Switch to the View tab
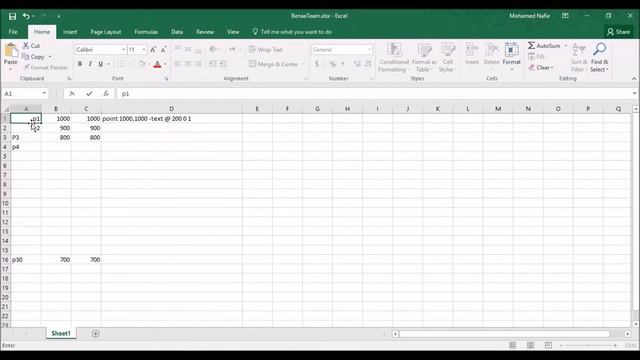Screen dimensions: 640x360 pyautogui.click(x=233, y=32)
